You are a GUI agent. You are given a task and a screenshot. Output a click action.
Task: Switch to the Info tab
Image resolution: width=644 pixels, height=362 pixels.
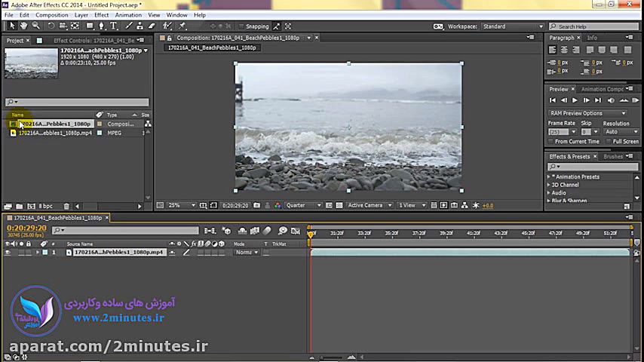(x=592, y=38)
